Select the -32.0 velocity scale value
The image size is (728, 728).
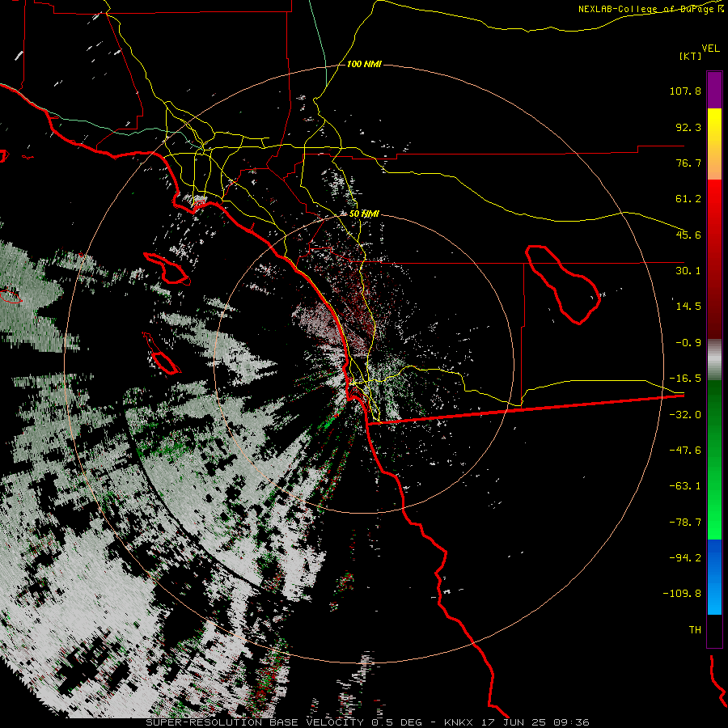685,415
